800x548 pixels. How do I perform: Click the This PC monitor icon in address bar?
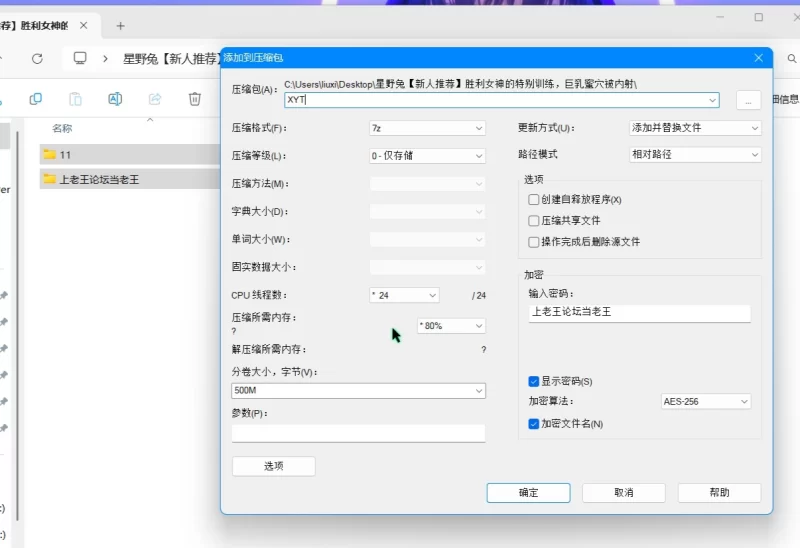[x=80, y=58]
